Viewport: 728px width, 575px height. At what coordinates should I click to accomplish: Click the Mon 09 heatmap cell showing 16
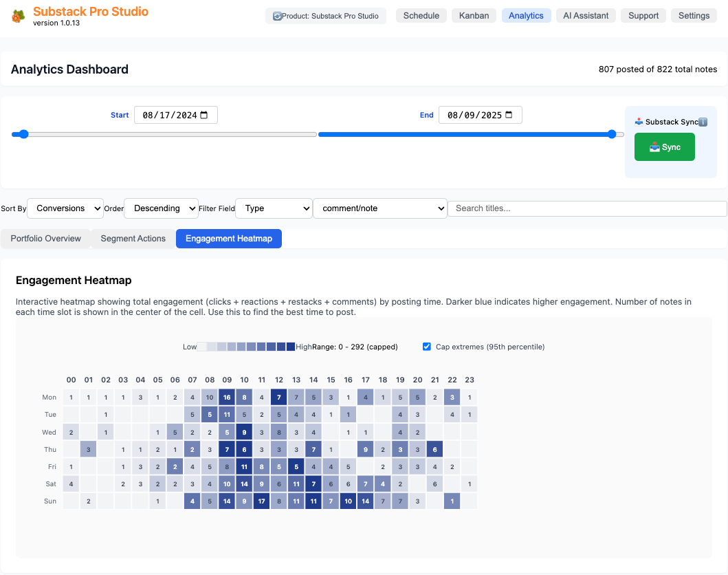point(227,397)
